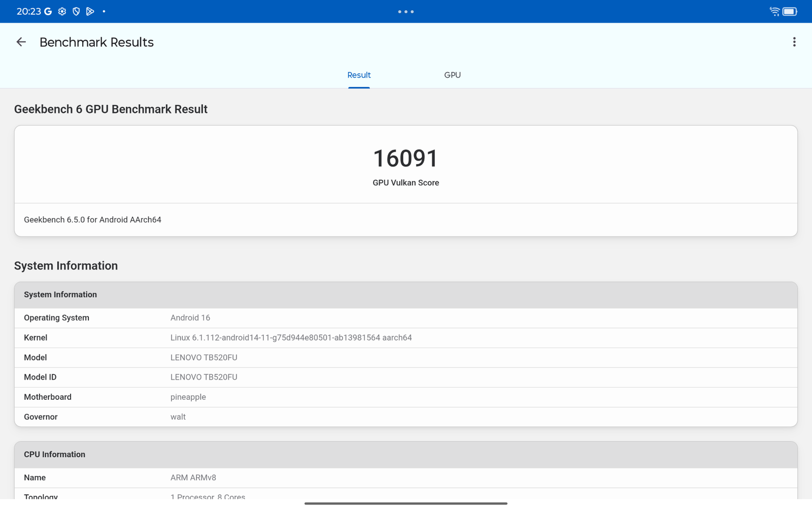The width and height of the screenshot is (812, 508).
Task: Tap the battery icon in status bar
Action: [x=790, y=11]
